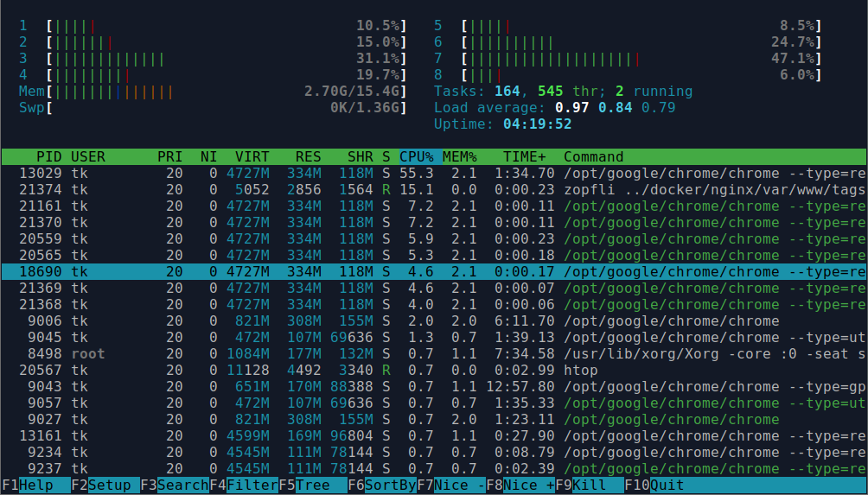Sort by the PRI column header
The image size is (868, 495).
click(x=170, y=157)
